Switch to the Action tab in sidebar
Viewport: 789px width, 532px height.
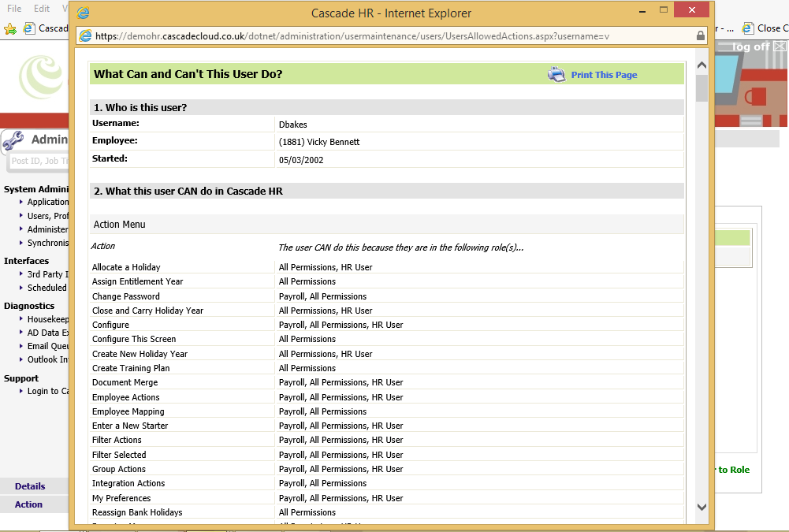pyautogui.click(x=28, y=504)
